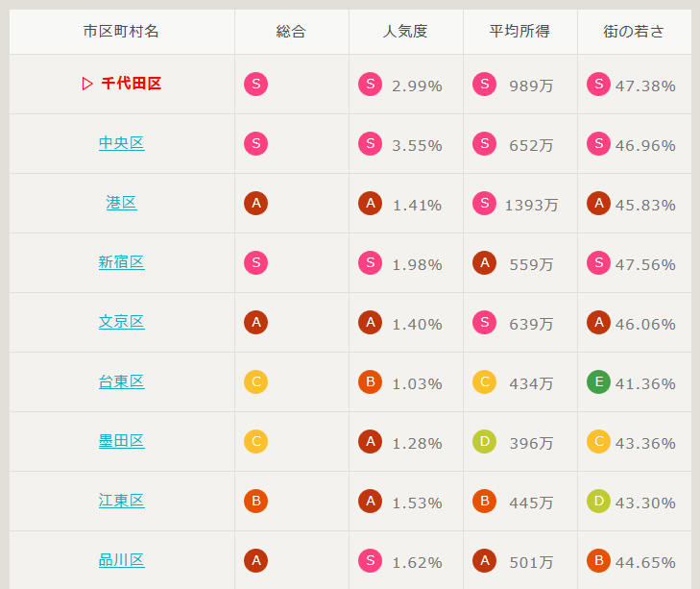Open the 墨田区 link
Image resolution: width=700 pixels, height=589 pixels.
point(121,441)
